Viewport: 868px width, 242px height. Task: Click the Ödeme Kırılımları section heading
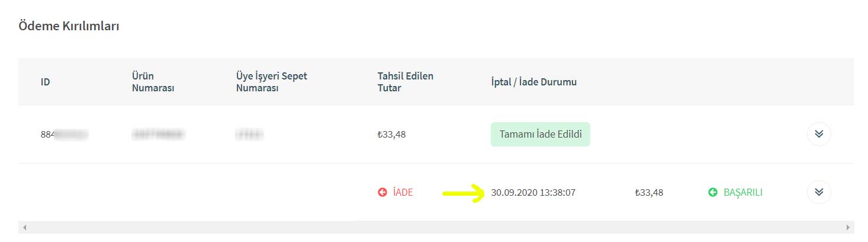pyautogui.click(x=69, y=26)
